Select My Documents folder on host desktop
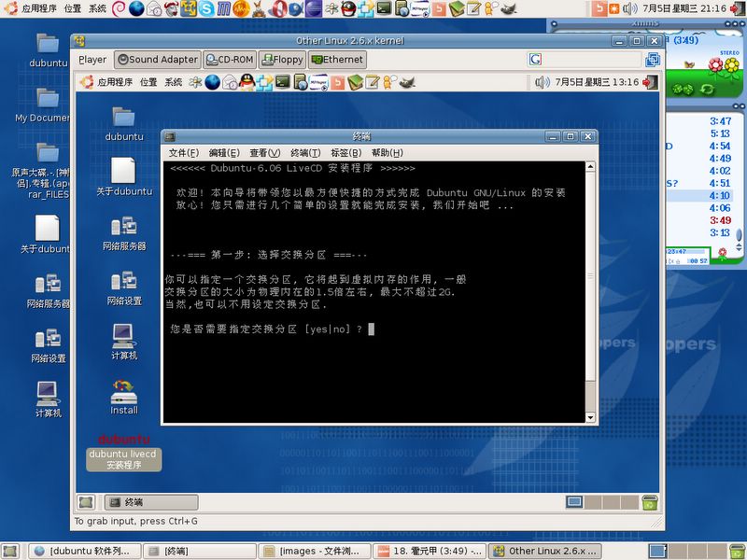This screenshot has height=560, width=747. [43, 105]
